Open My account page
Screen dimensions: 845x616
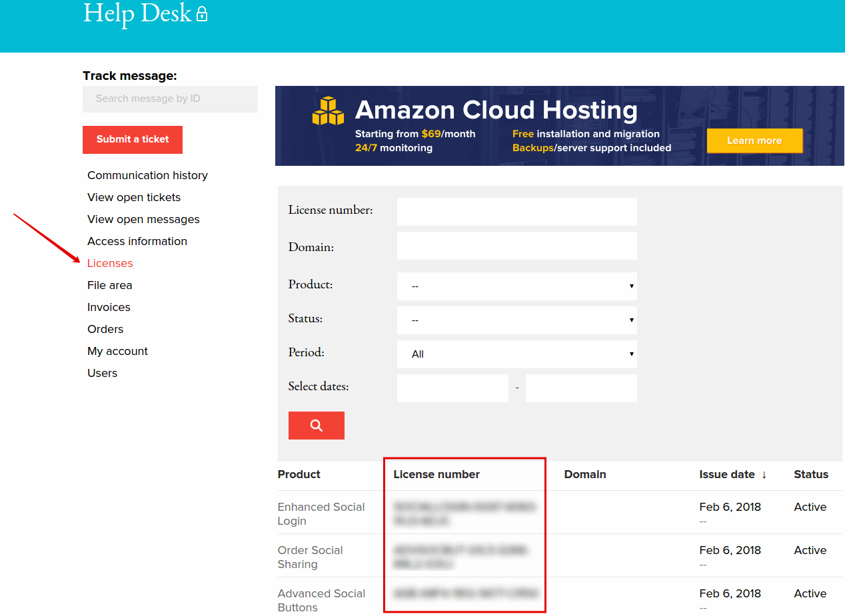pyautogui.click(x=117, y=351)
